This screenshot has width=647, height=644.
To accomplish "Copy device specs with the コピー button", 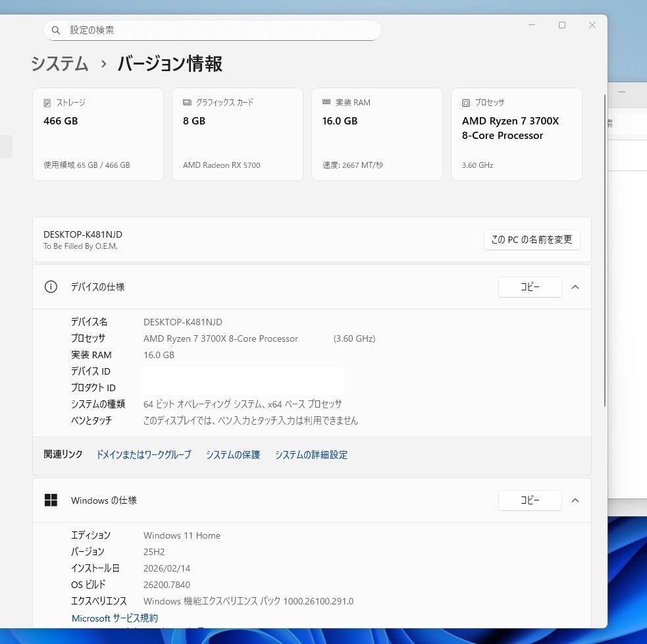I will 530,286.
